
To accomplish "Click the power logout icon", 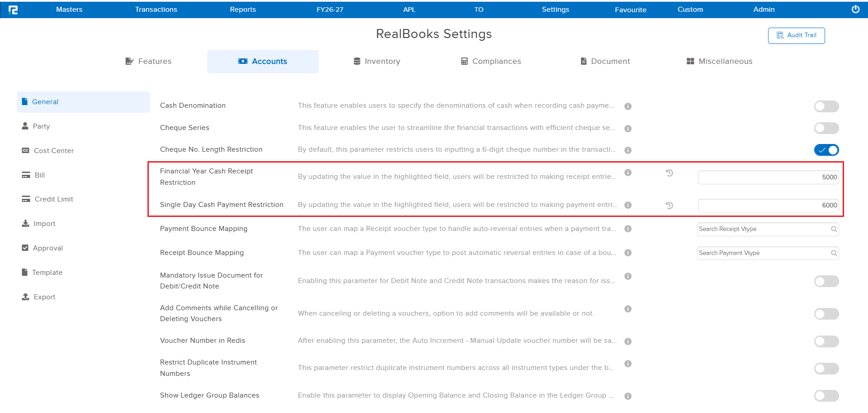I will click(855, 9).
